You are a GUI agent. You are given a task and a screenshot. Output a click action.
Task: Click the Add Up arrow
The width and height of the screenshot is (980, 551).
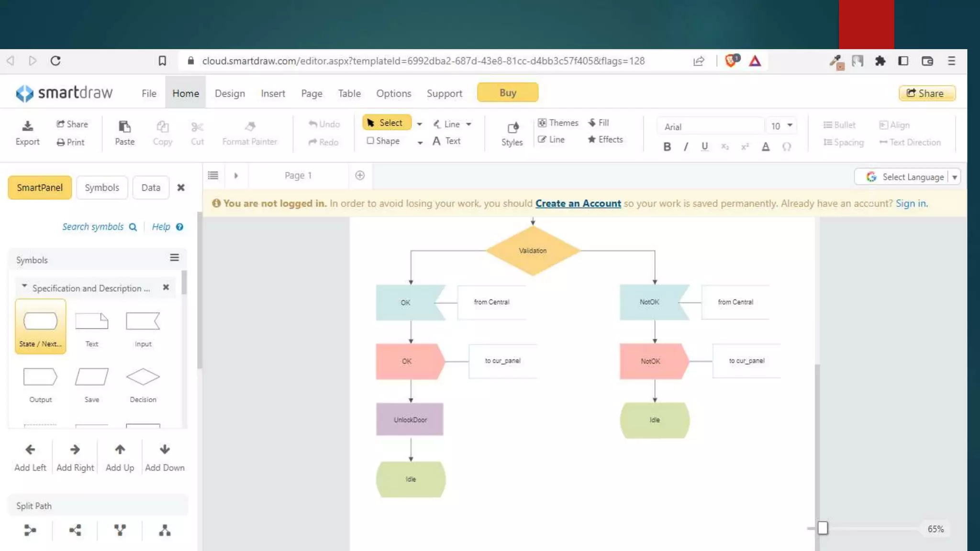click(120, 450)
